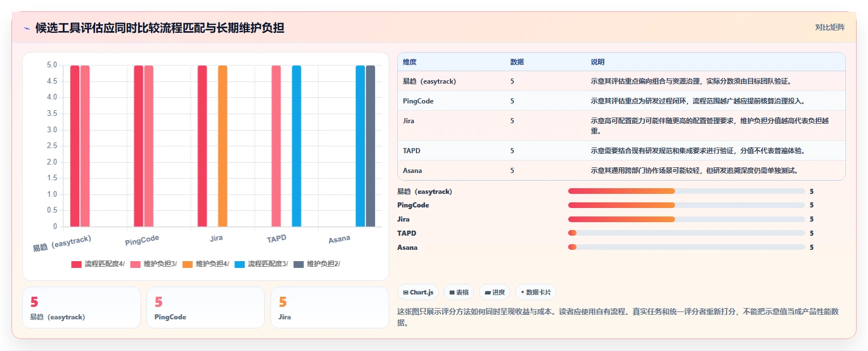The height and width of the screenshot is (351, 868).
Task: Open the Jira stat card
Action: click(330, 307)
